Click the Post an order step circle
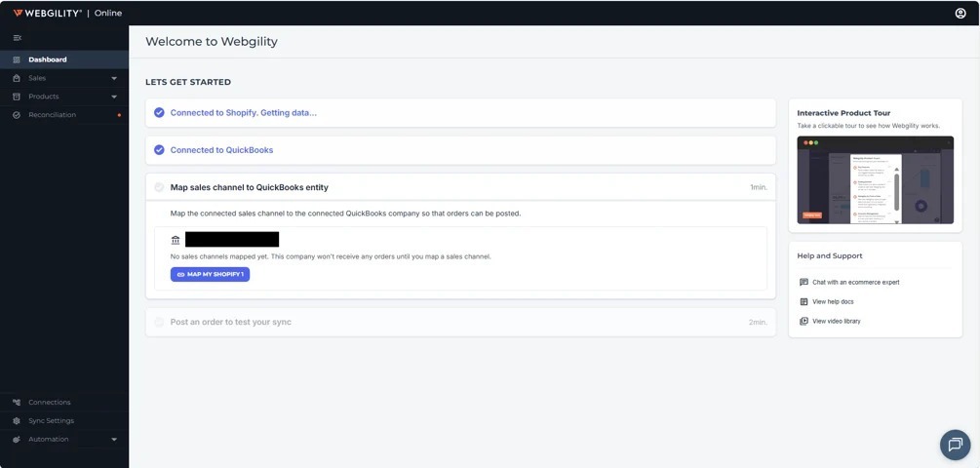 (x=159, y=322)
